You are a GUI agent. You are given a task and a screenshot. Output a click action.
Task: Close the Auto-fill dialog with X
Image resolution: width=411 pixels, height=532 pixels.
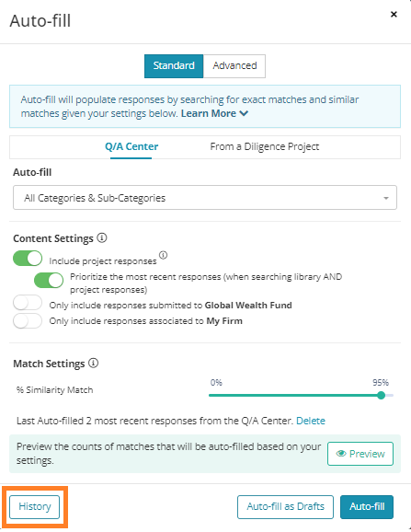[x=394, y=14]
